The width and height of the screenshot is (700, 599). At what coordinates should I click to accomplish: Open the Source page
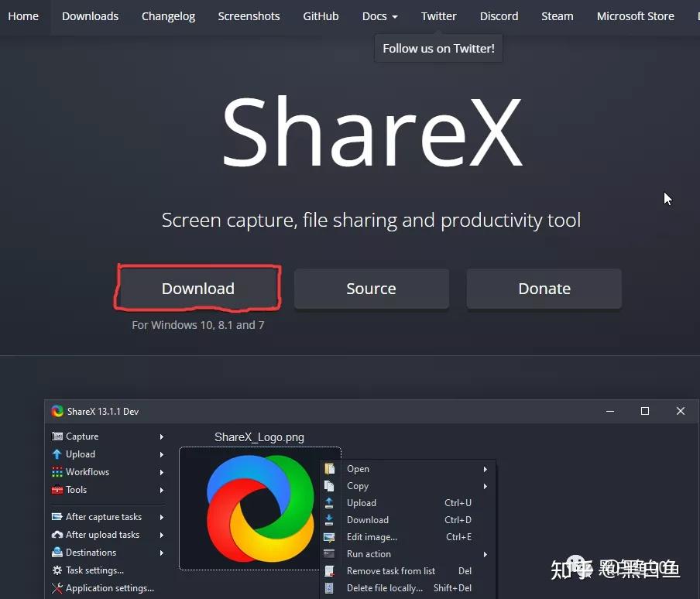coord(371,288)
